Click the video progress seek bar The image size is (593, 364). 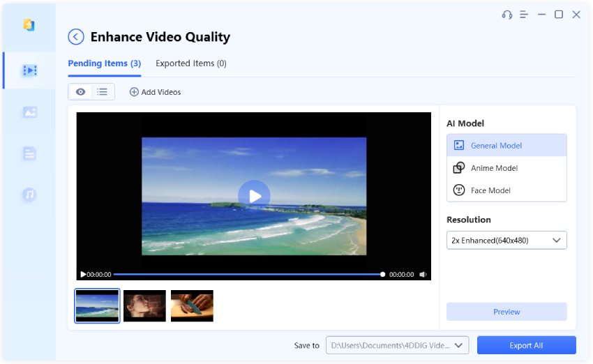[248, 275]
